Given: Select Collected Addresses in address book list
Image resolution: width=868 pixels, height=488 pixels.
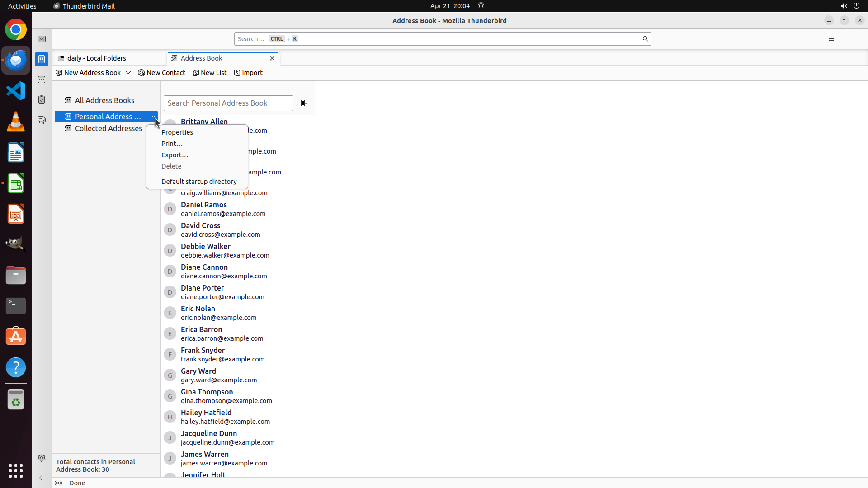Looking at the screenshot, I should (108, 128).
